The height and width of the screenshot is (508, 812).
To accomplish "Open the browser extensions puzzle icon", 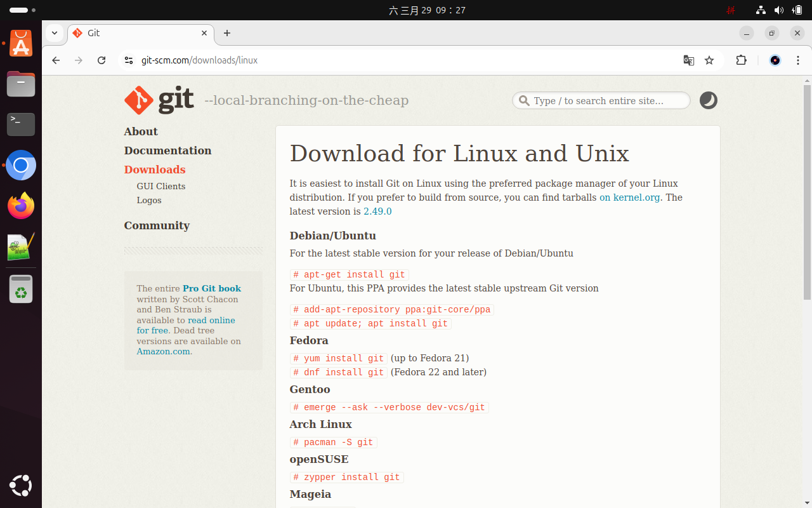I will [x=741, y=60].
